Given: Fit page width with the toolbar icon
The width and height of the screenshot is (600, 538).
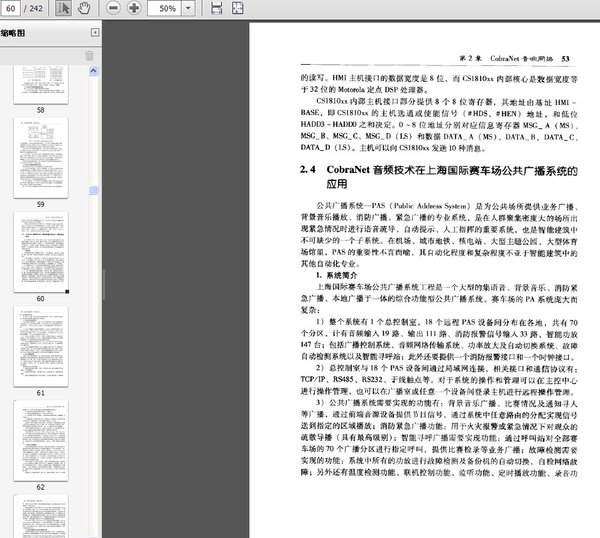Looking at the screenshot, I should tap(217, 8).
